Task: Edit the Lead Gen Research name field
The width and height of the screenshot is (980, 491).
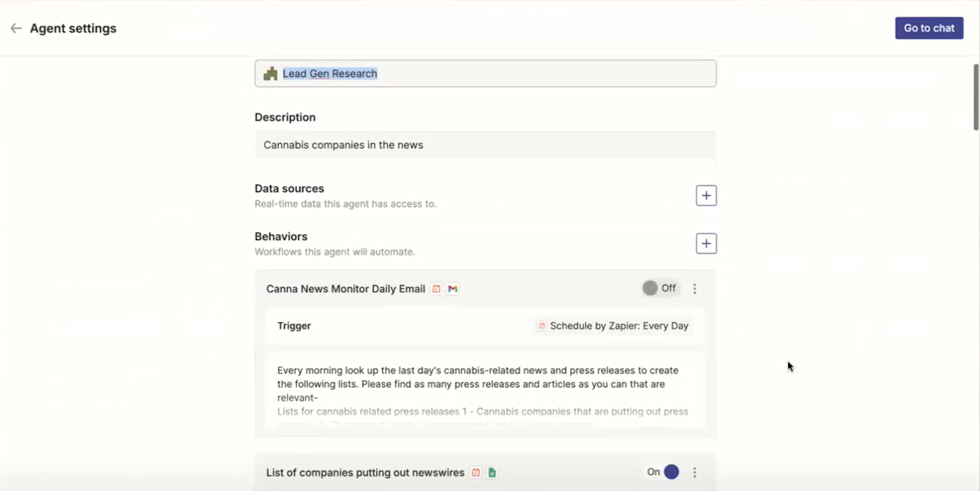Action: pos(485,74)
